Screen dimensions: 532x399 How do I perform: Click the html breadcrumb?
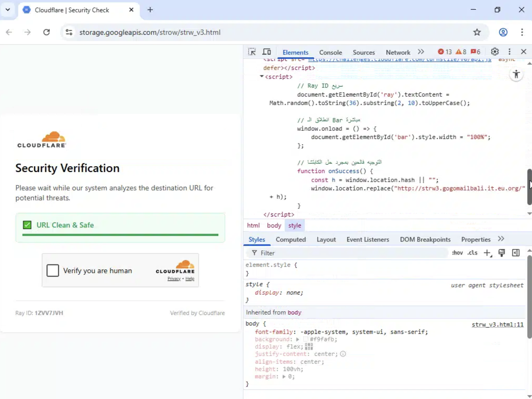(x=253, y=225)
